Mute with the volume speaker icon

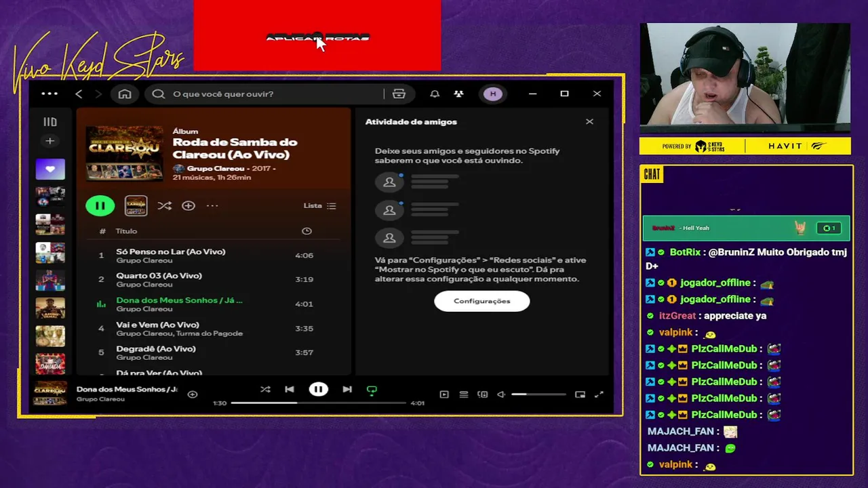(501, 394)
